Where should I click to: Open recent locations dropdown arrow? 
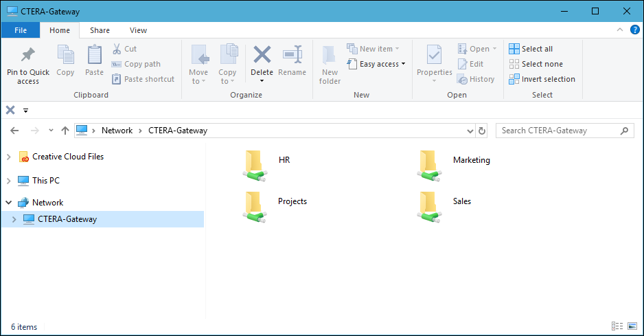[51, 131]
